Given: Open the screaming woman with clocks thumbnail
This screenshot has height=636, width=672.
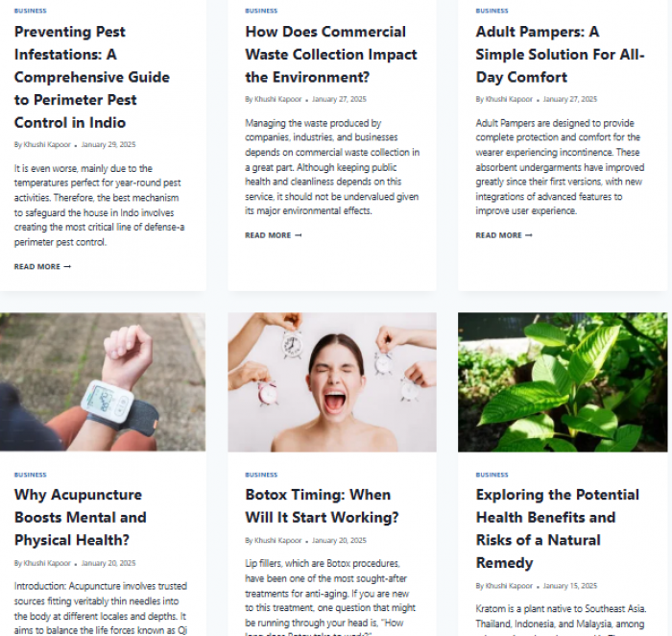Looking at the screenshot, I should (x=332, y=381).
